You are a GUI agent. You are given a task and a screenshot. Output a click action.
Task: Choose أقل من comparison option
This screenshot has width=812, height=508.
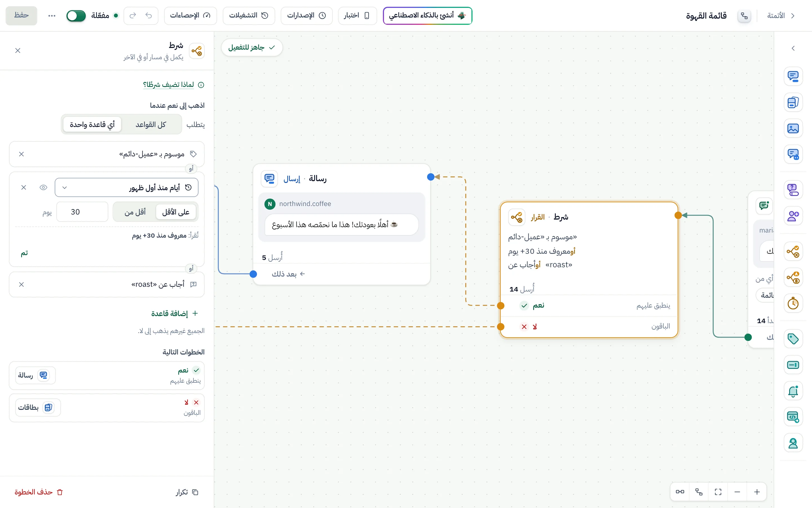(135, 212)
